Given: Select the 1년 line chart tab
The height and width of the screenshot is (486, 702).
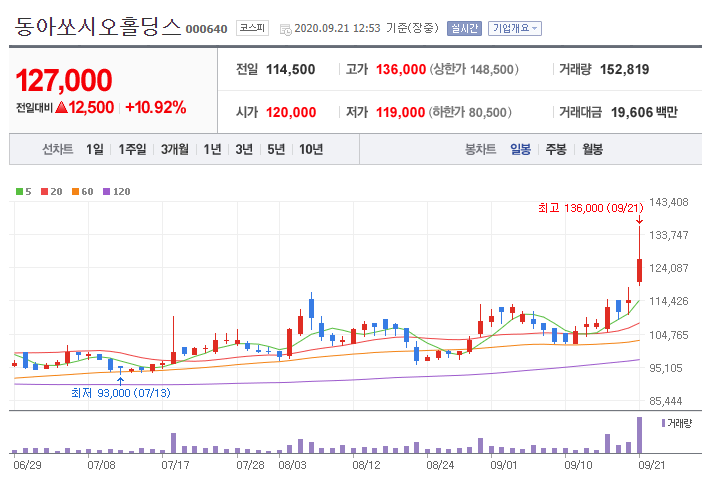Looking at the screenshot, I should 212,149.
